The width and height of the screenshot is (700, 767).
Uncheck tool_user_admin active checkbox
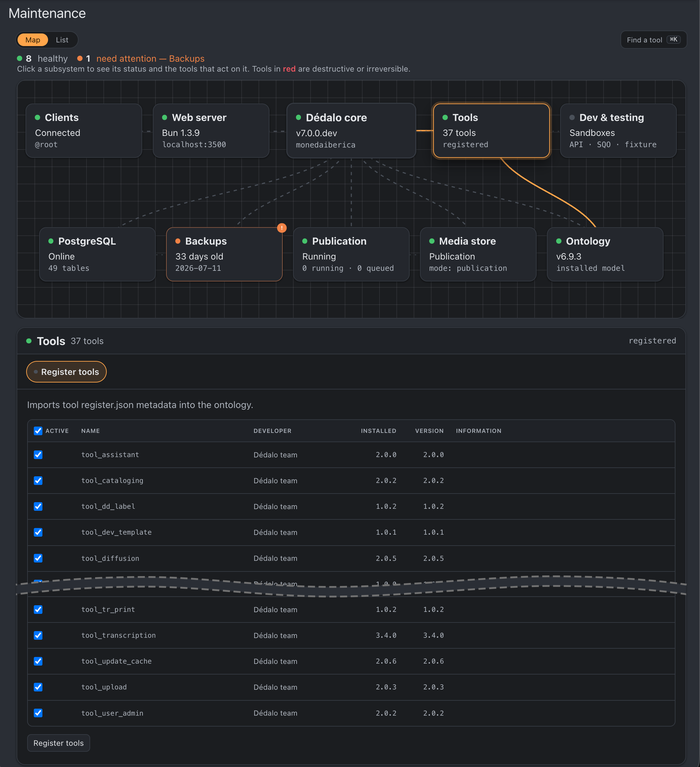coord(38,713)
